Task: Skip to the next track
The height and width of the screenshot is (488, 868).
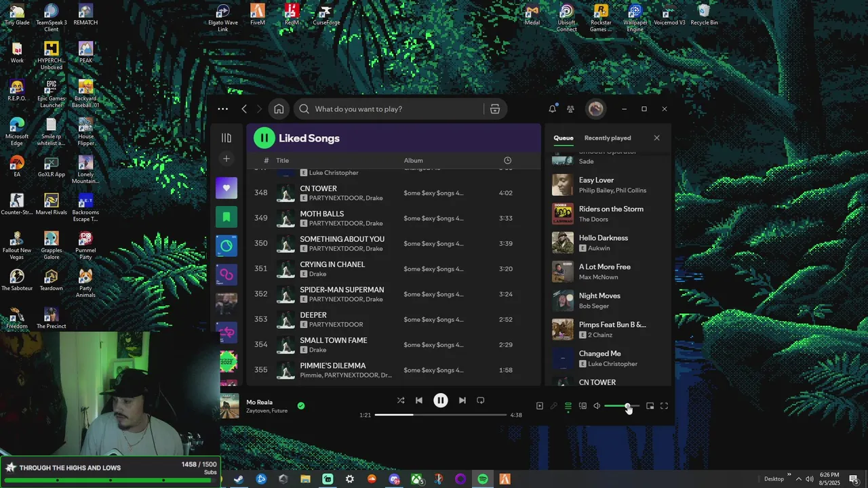Action: click(462, 401)
